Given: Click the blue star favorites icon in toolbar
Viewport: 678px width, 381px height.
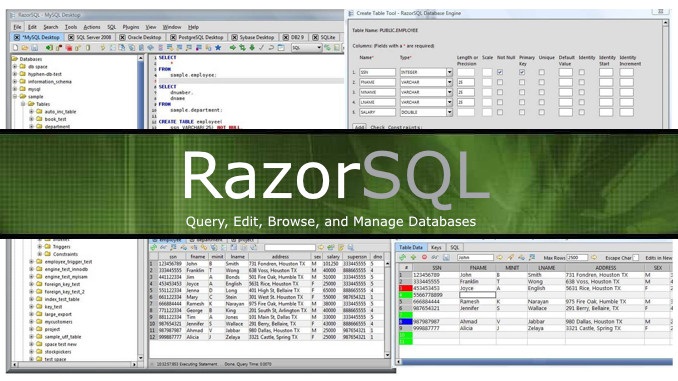Looking at the screenshot, I should click(x=218, y=48).
